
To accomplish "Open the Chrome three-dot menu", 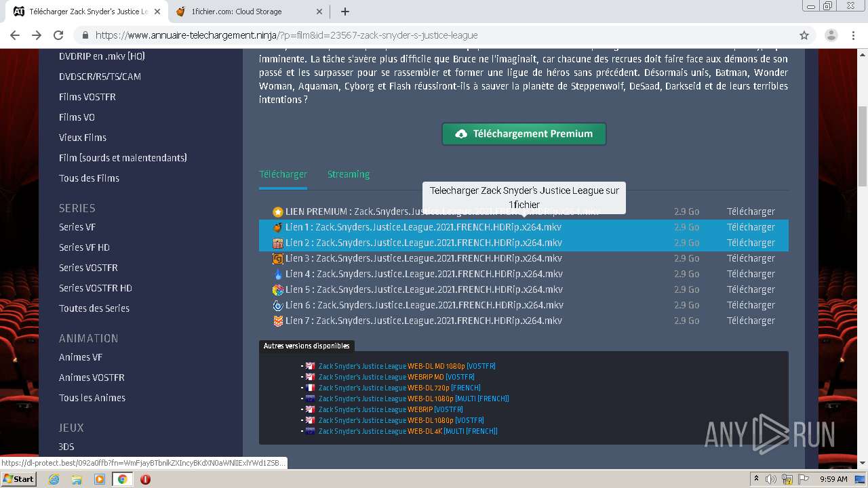I will 853,35.
